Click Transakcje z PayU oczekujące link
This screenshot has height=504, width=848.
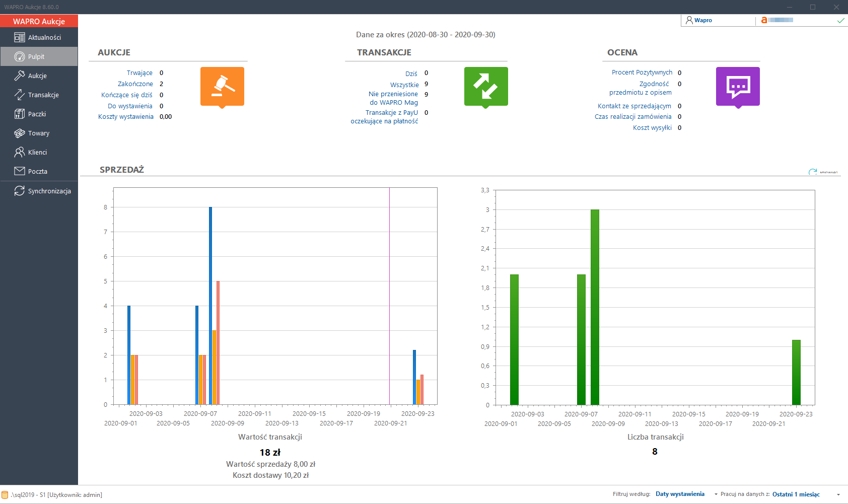tap(385, 117)
